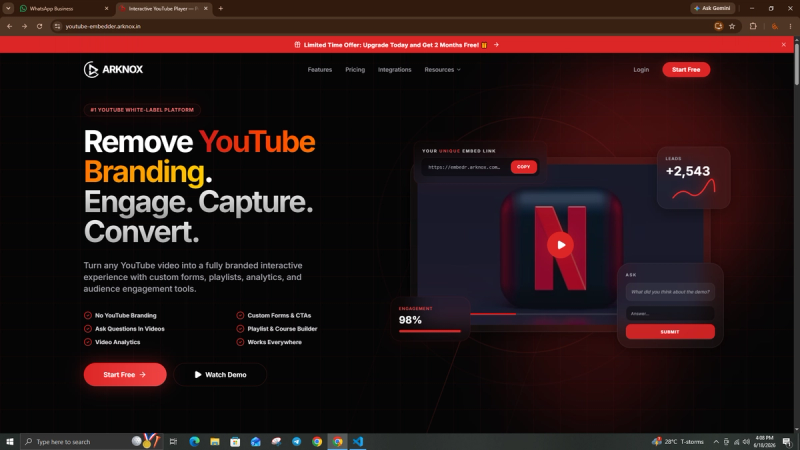800x450 pixels.
Task: Open the Chrome extensions menu
Action: coord(753,26)
